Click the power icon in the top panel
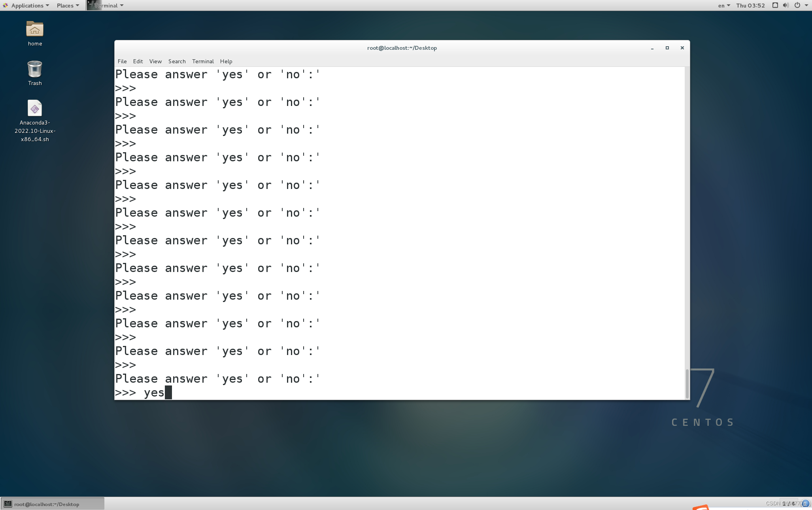The width and height of the screenshot is (812, 510). point(797,5)
